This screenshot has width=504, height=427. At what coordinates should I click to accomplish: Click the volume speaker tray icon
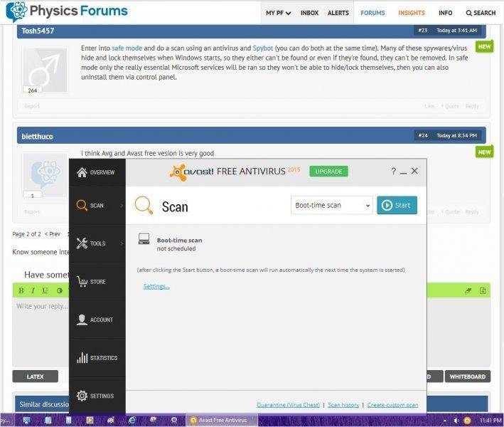click(456, 421)
